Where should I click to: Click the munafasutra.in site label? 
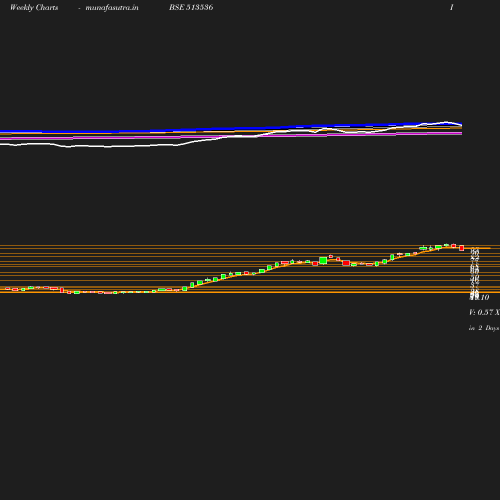(112, 8)
